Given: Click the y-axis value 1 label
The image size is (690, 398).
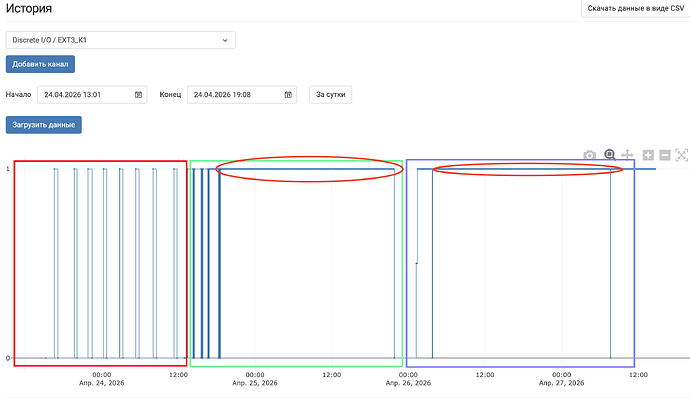Looking at the screenshot, I should click(7, 169).
